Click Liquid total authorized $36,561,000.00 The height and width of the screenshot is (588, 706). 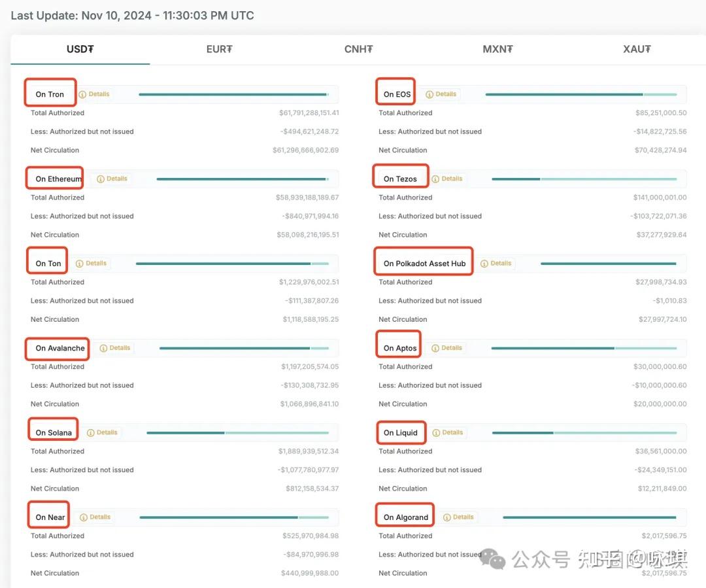tap(661, 451)
